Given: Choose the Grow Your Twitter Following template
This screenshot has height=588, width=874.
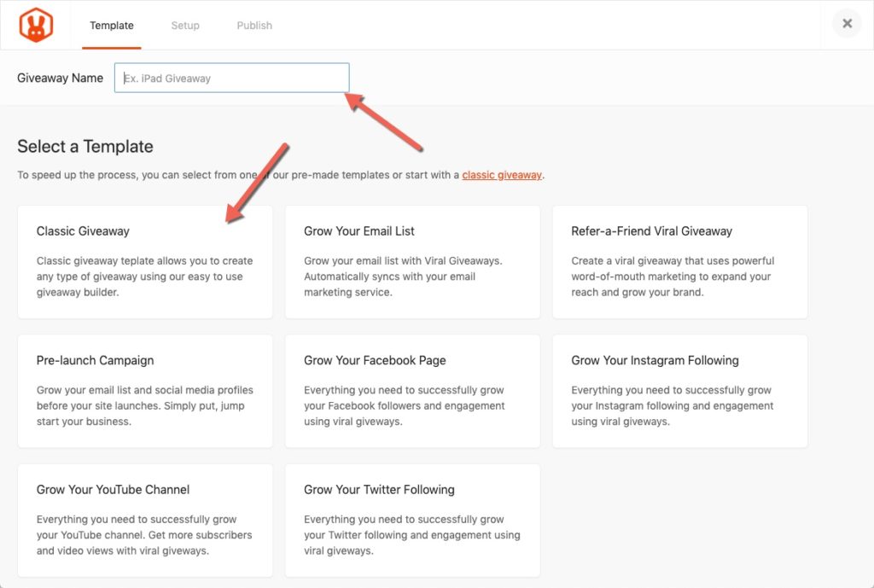Looking at the screenshot, I should [x=412, y=521].
